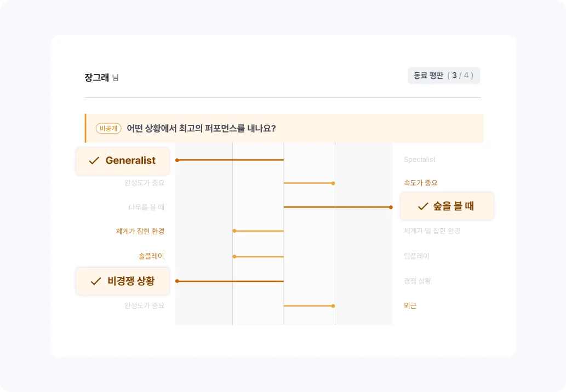Select the Specialist option

[419, 159]
